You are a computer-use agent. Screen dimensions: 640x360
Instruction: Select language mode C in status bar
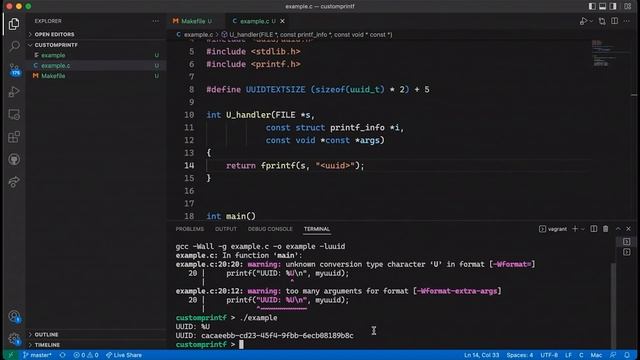click(x=581, y=355)
